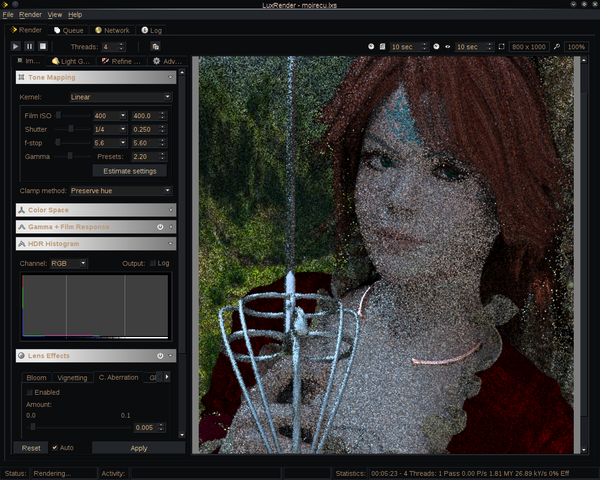Copy the rendered image to clipboard

click(x=155, y=46)
